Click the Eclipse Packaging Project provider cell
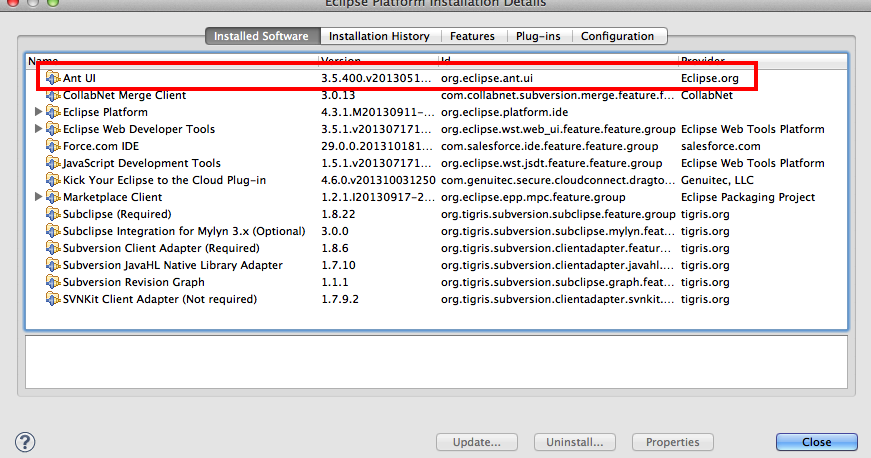871x458 pixels. pyautogui.click(x=748, y=197)
